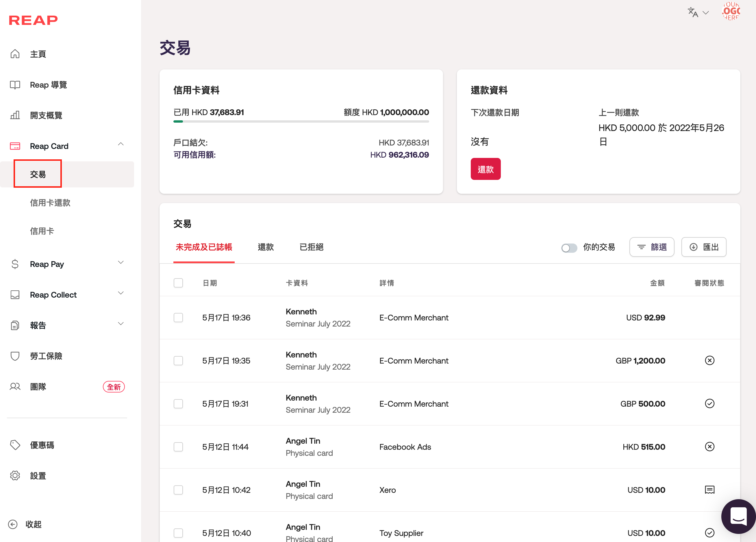Viewport: 756px width, 542px height.
Task: Check the select-all header checkbox
Action: tap(178, 283)
